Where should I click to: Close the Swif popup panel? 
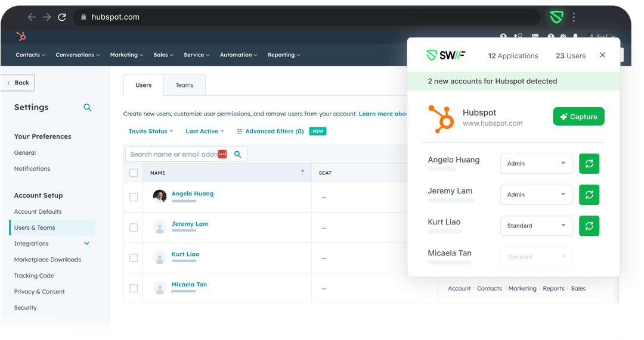pyautogui.click(x=602, y=55)
